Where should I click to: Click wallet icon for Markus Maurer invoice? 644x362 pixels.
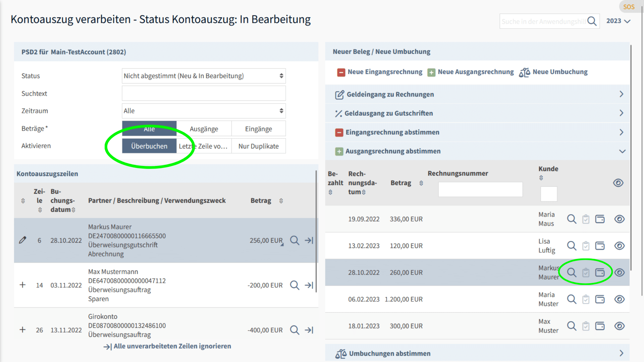(600, 273)
